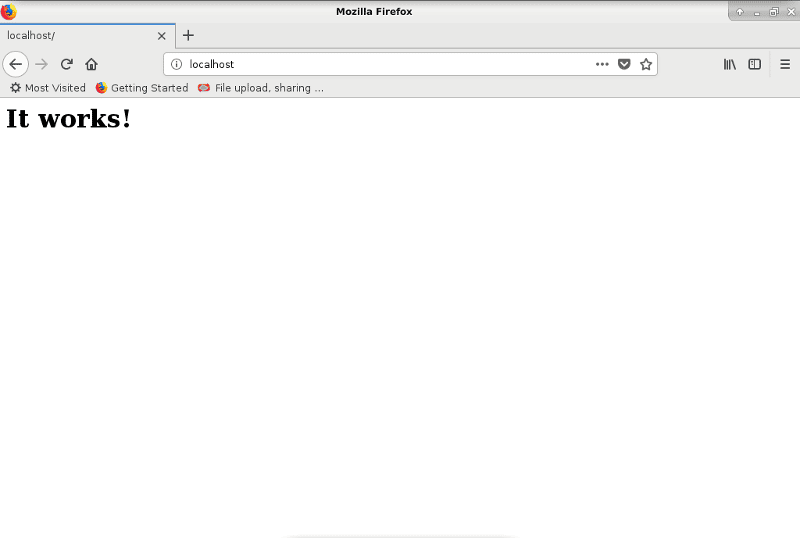
Task: Toggle the sidebar view icon
Action: point(755,64)
